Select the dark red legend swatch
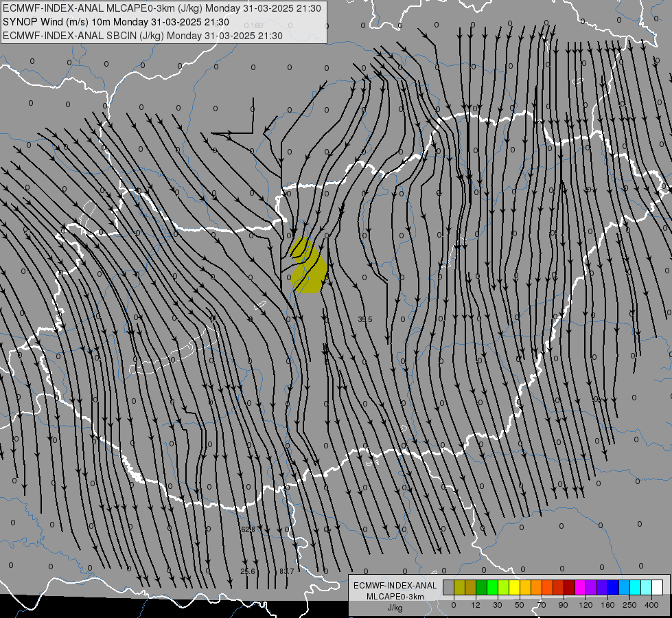The height and width of the screenshot is (618, 672). tap(569, 587)
